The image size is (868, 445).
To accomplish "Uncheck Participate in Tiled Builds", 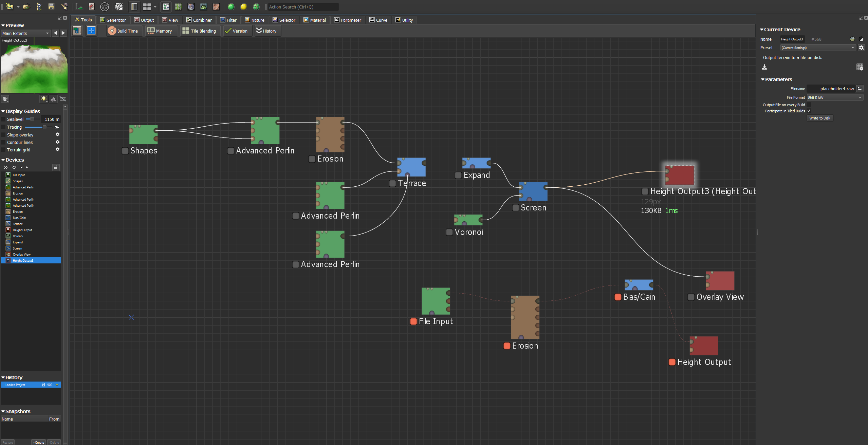I will [x=809, y=111].
